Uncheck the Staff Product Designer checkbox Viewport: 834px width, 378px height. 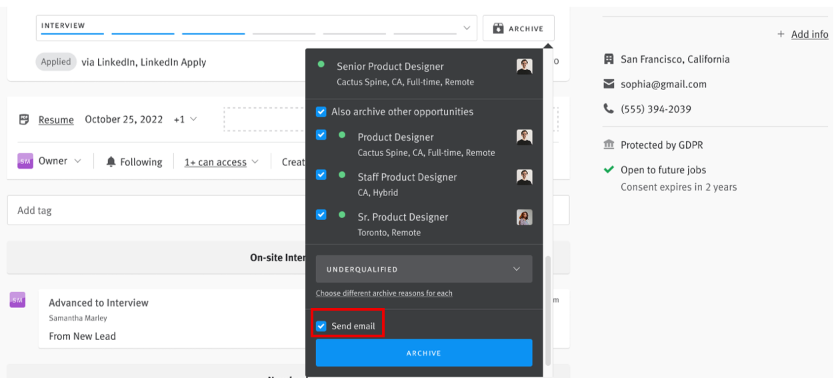[x=321, y=174]
